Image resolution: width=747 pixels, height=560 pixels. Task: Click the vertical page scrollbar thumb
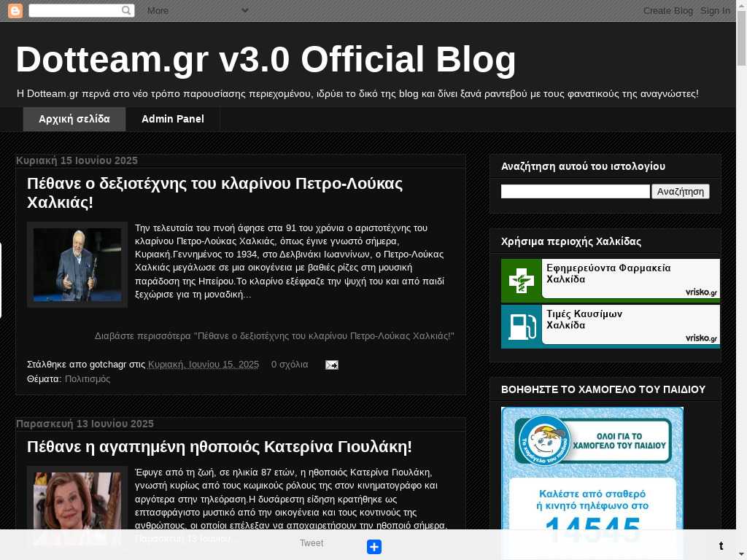point(741,38)
